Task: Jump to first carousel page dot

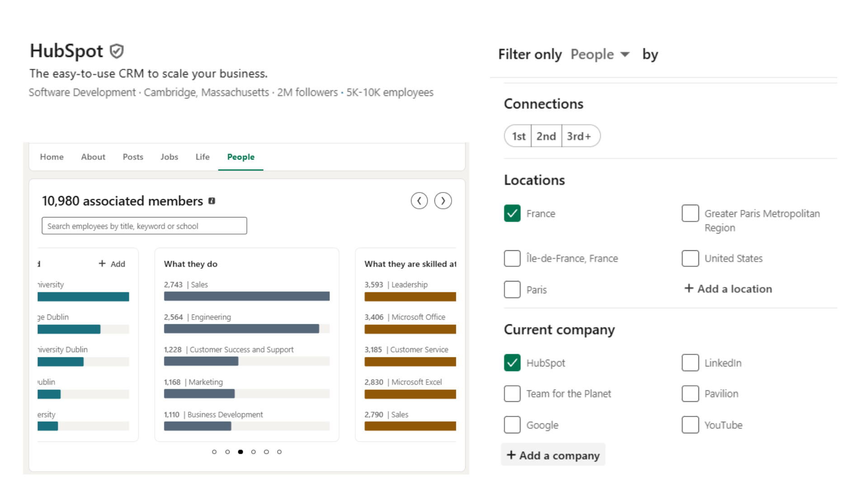Action: click(214, 452)
